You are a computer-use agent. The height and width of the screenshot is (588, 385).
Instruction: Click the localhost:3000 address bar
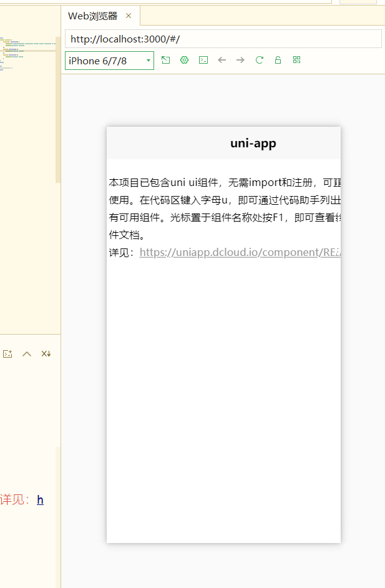(x=223, y=39)
